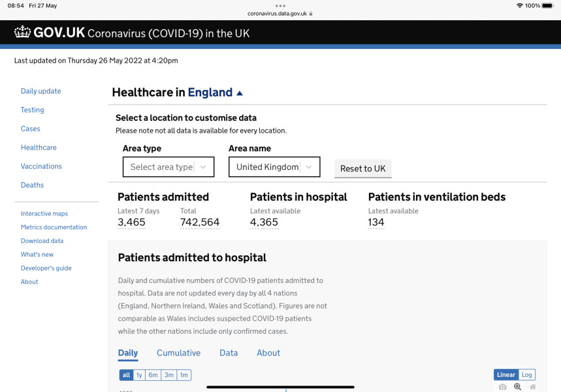Screen dimensions: 561x392
Task: Collapse the Healthcare in England location selector
Action: (x=240, y=93)
